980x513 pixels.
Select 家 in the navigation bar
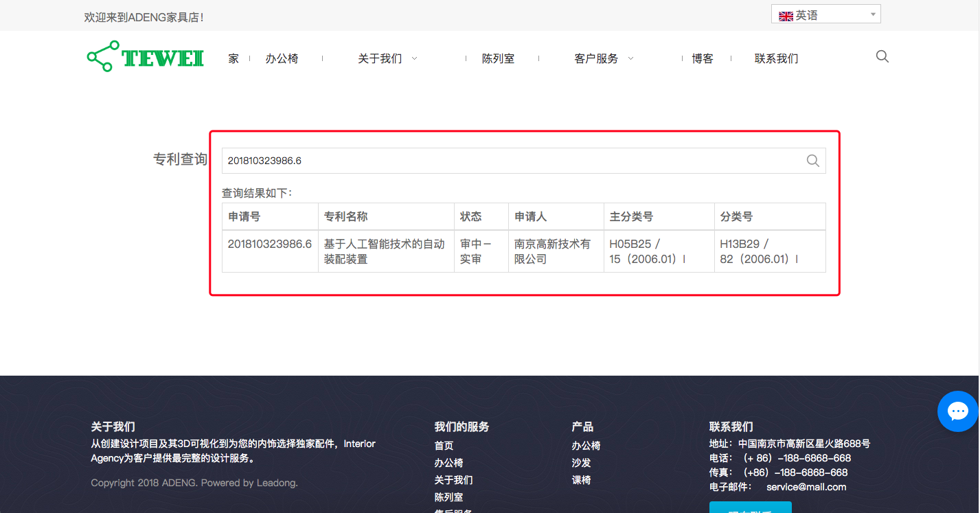click(x=233, y=58)
